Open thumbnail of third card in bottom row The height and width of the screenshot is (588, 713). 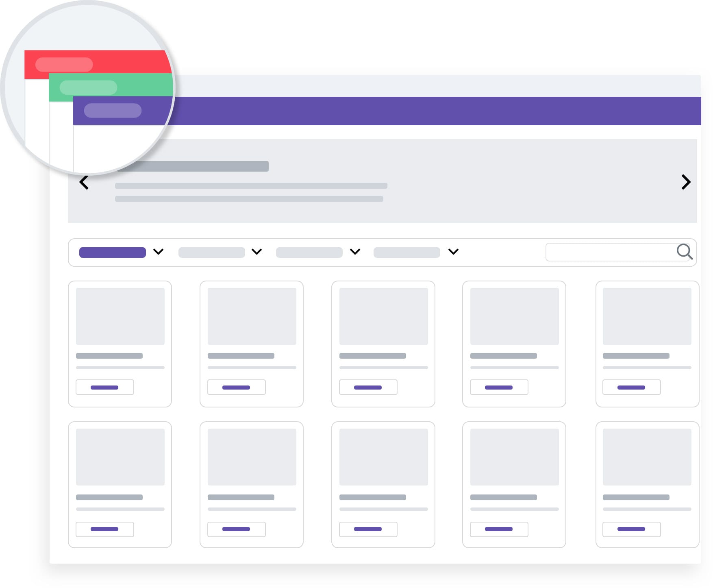[x=384, y=457]
